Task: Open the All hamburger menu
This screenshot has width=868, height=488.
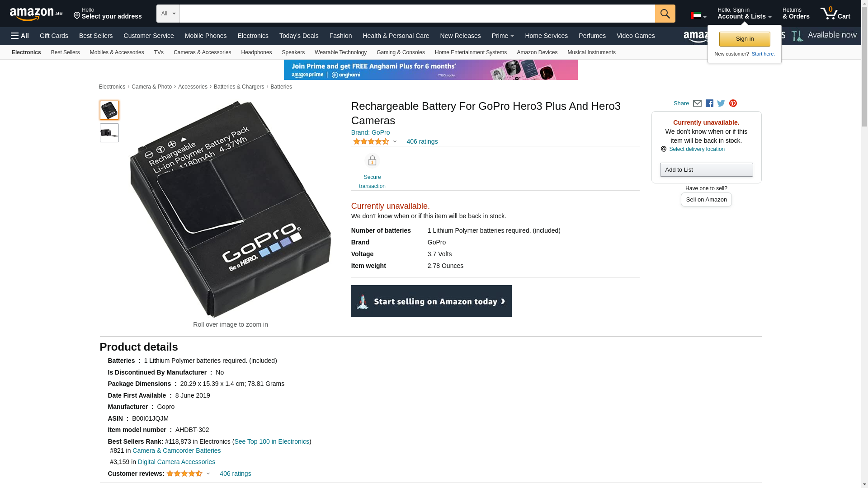Action: point(20,36)
